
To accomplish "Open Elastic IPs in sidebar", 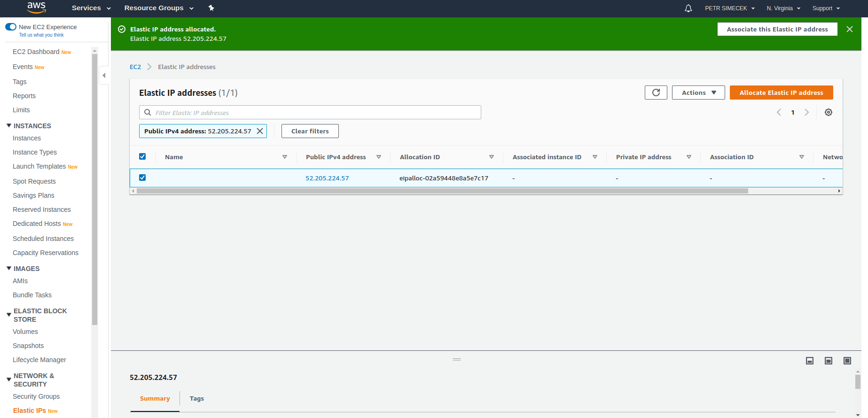I will (x=30, y=410).
